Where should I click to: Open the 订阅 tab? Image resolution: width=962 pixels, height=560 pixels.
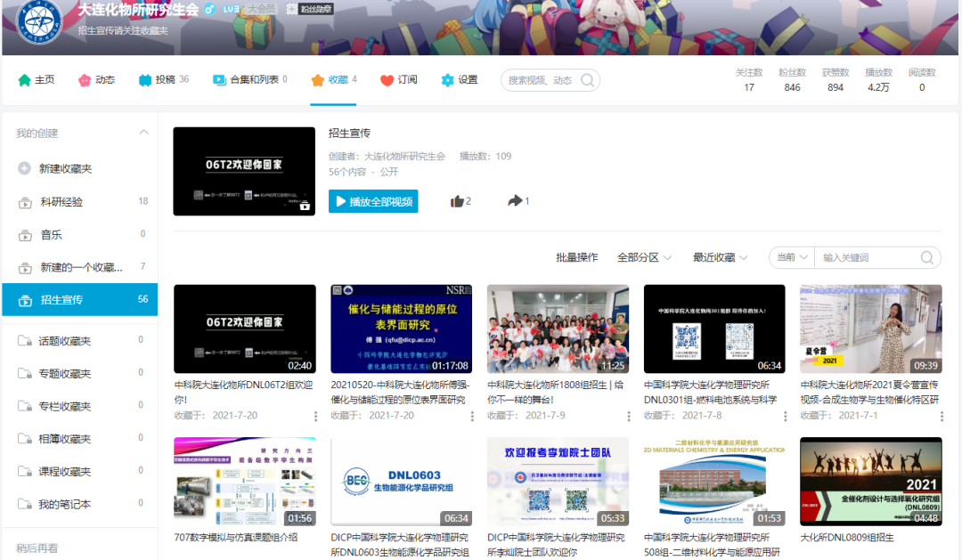click(x=399, y=80)
